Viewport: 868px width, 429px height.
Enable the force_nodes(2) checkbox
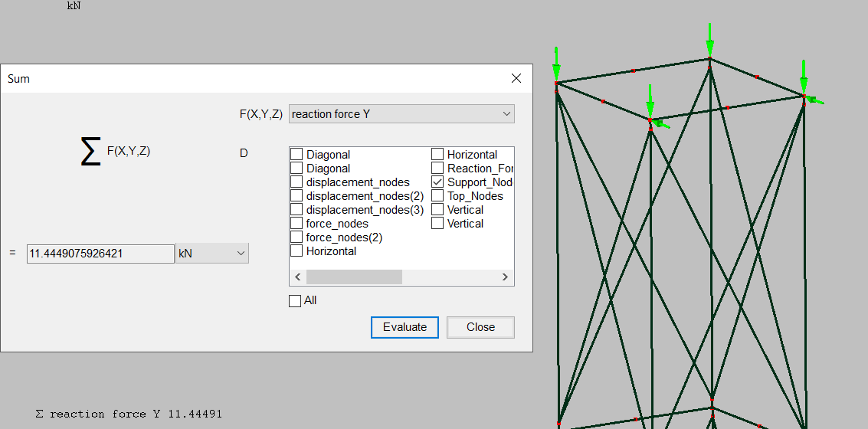296,237
